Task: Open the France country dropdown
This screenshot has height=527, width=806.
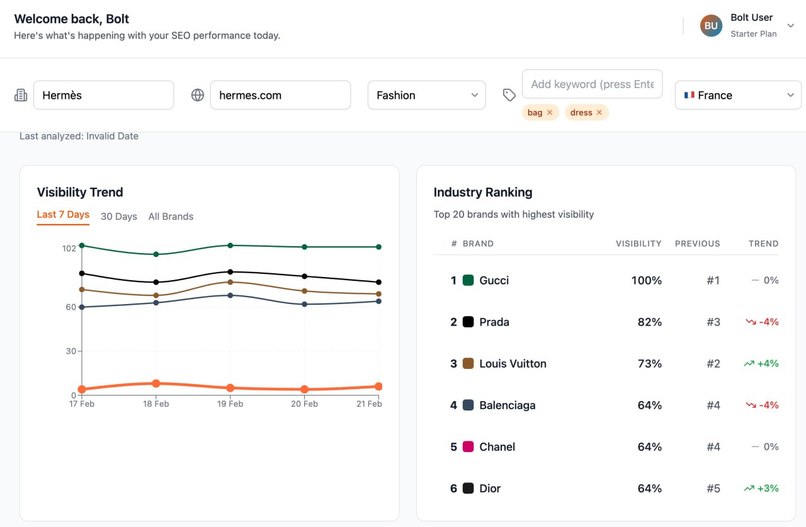Action: coord(738,95)
